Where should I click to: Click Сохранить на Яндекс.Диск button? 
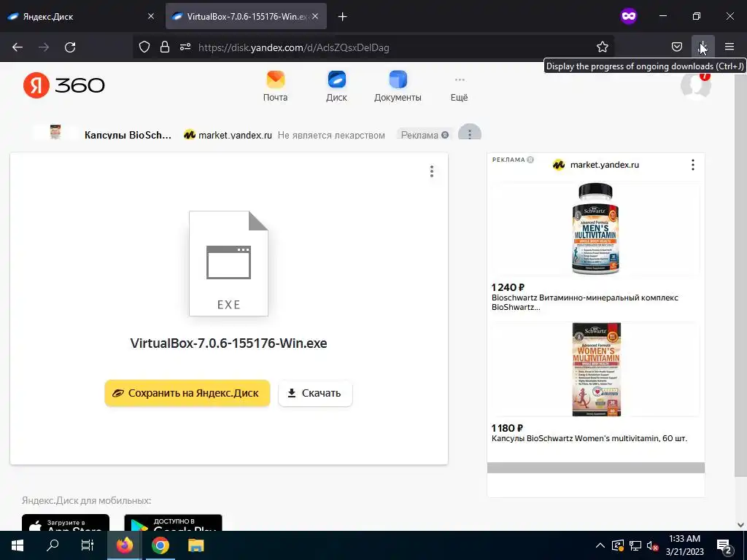coord(187,393)
